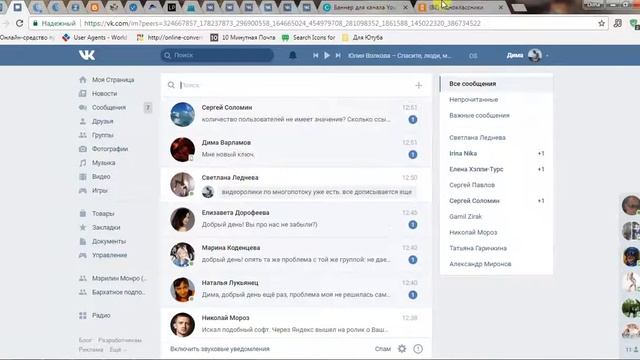The width and height of the screenshot is (640, 360).
Task: Click Включить звуковые уведомления link
Action: pos(220,349)
